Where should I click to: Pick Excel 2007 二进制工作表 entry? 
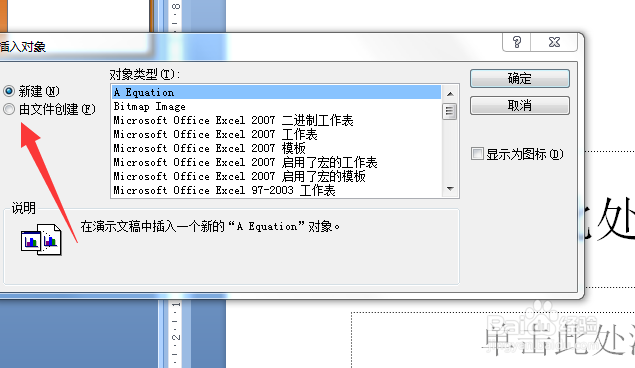point(277,120)
